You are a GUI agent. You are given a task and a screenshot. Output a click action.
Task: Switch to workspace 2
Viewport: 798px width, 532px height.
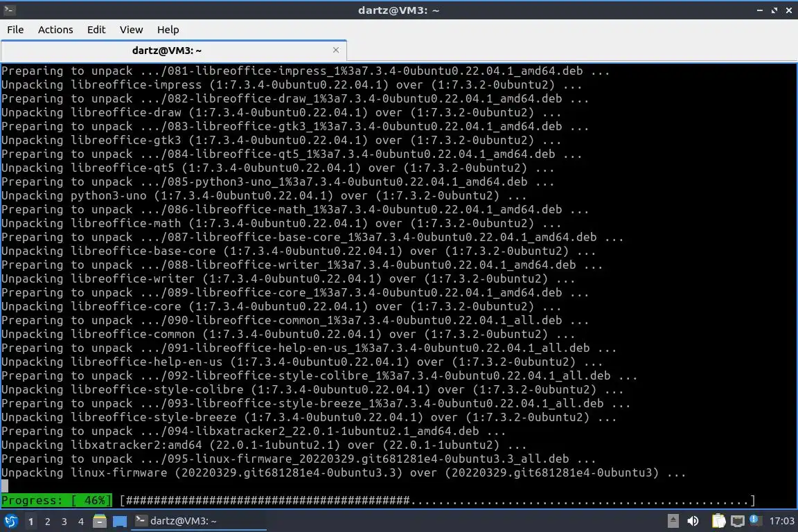click(x=48, y=522)
